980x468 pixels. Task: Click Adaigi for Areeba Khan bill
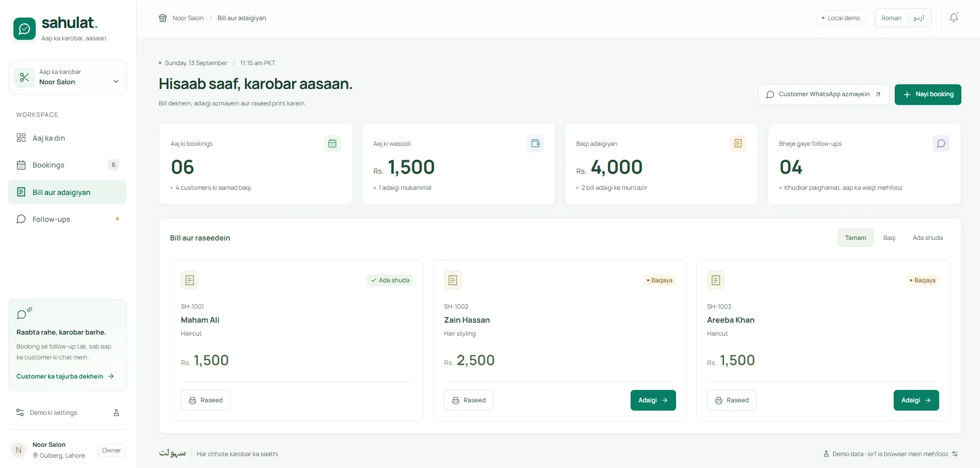(916, 400)
